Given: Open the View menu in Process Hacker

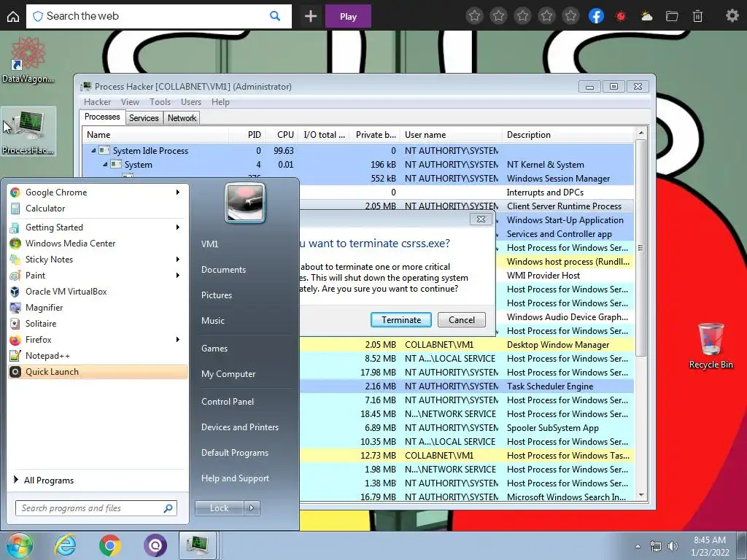Looking at the screenshot, I should point(130,102).
